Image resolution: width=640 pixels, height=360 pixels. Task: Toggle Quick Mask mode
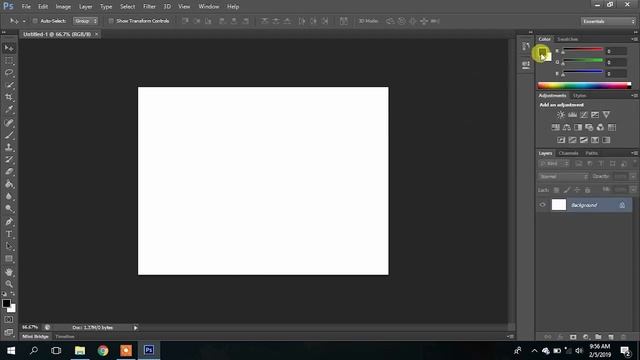(x=9, y=320)
